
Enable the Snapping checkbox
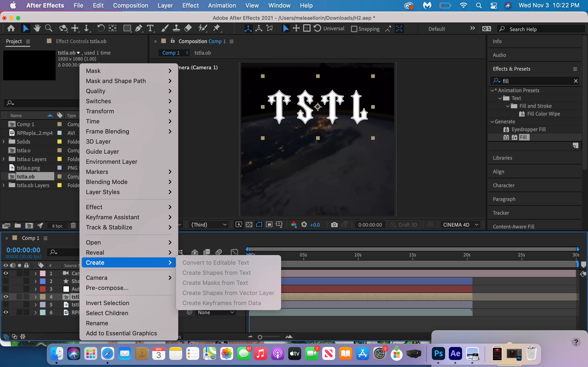(x=354, y=29)
